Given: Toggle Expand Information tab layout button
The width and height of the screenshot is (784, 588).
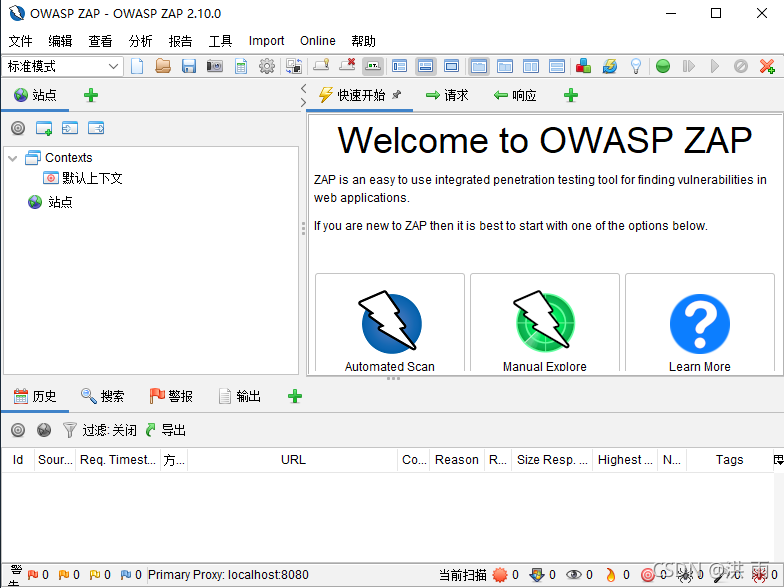Looking at the screenshot, I should click(426, 66).
